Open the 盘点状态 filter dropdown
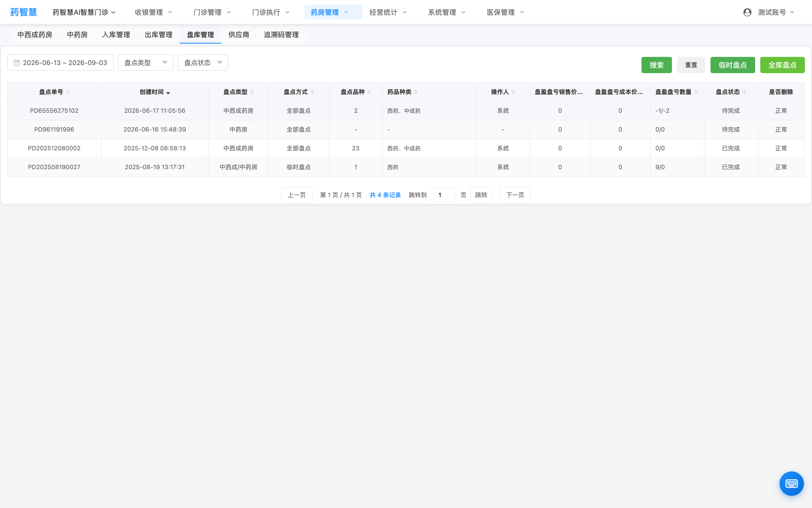The image size is (812, 508). click(203, 62)
